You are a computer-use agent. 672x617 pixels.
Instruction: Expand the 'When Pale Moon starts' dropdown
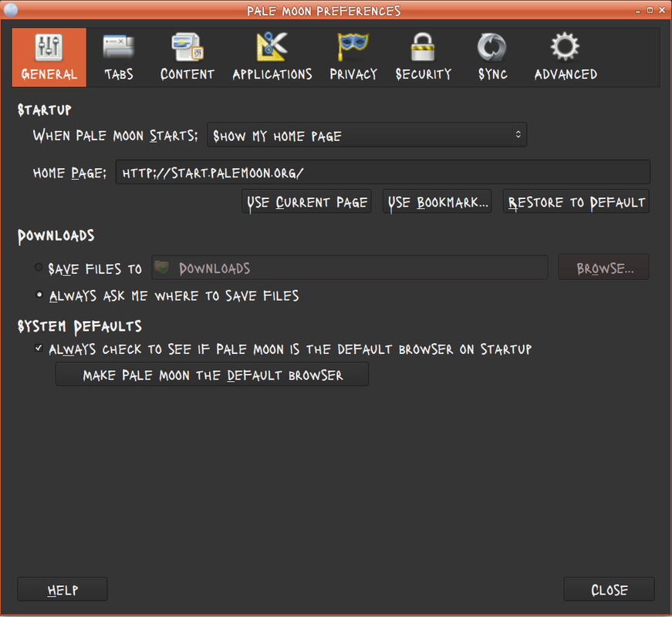point(366,135)
